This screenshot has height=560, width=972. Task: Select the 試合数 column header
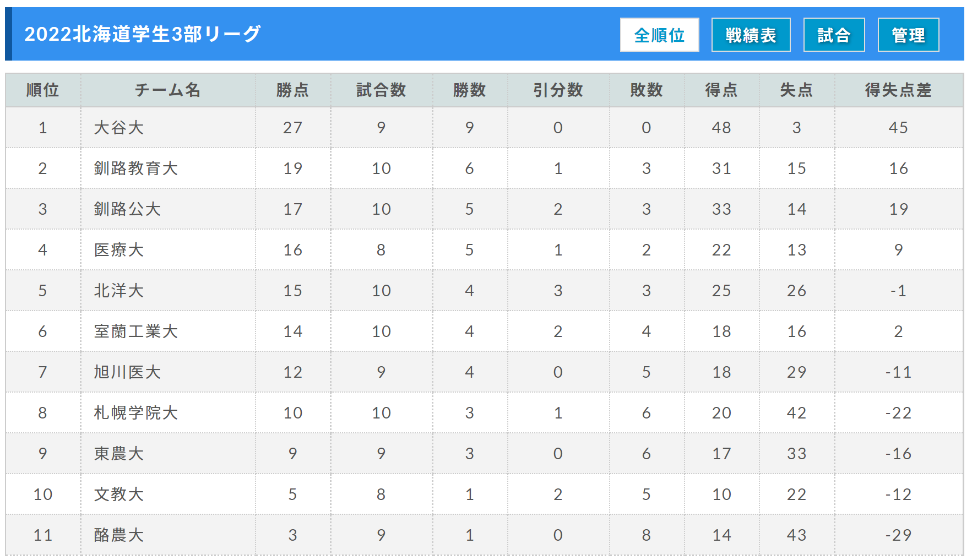381,90
